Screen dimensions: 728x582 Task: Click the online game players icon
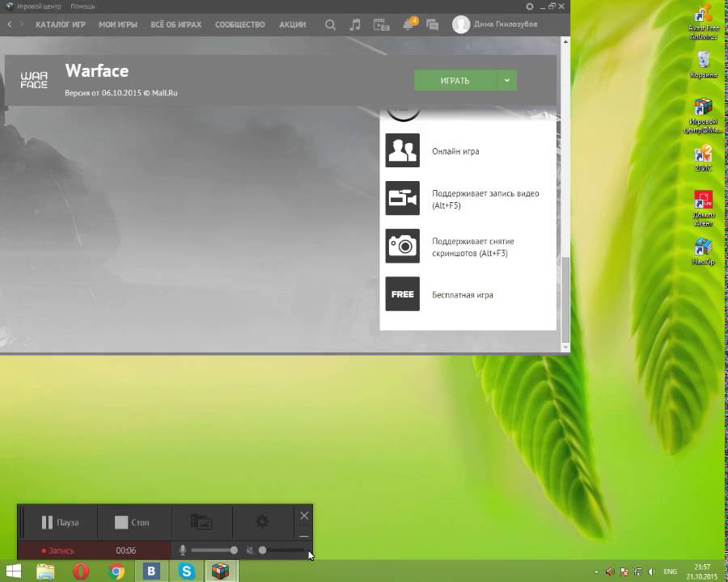[403, 150]
